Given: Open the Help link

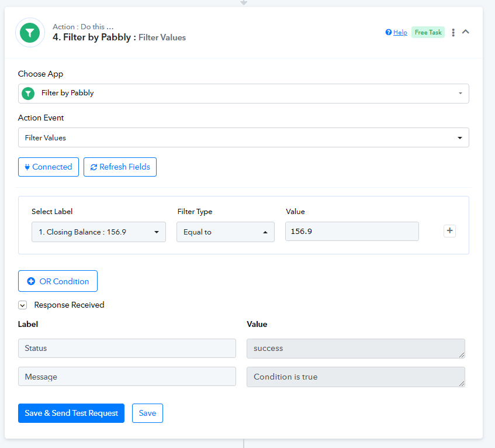Looking at the screenshot, I should 400,32.
